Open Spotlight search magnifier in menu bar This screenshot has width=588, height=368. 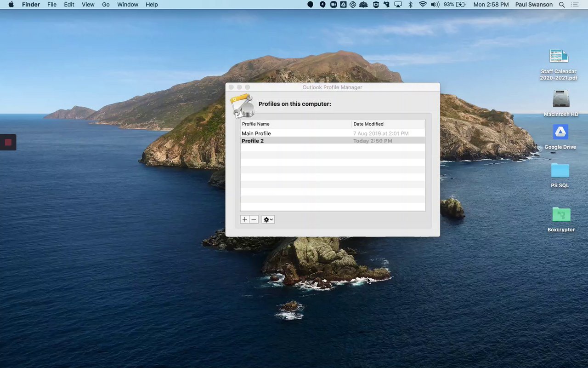coord(561,5)
